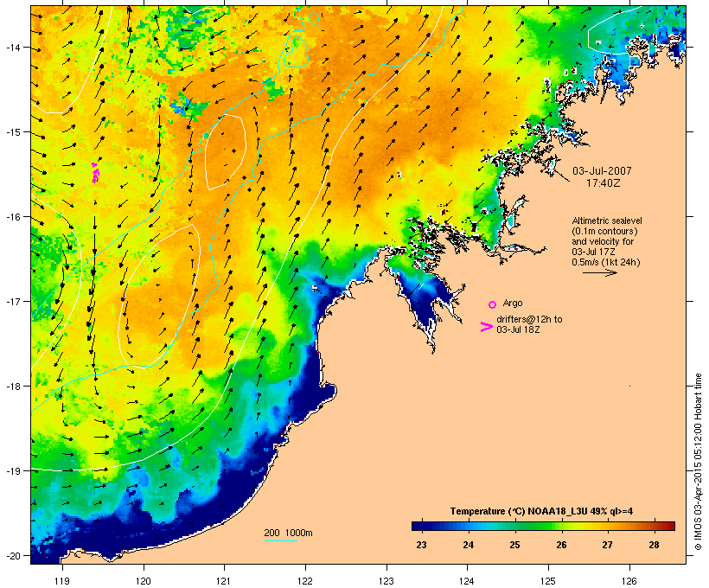Click the '03-Jul 17Z' text in legend

pyautogui.click(x=593, y=252)
